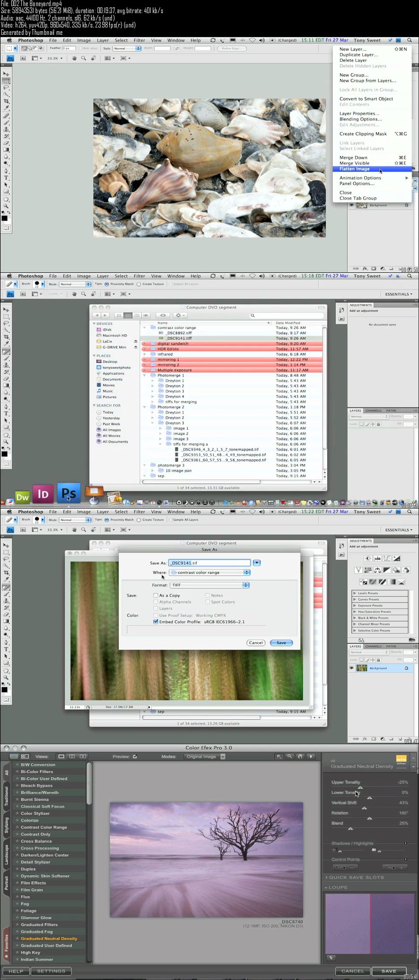Open the Finder action gear menu
419x980 pixels.
click(x=179, y=315)
